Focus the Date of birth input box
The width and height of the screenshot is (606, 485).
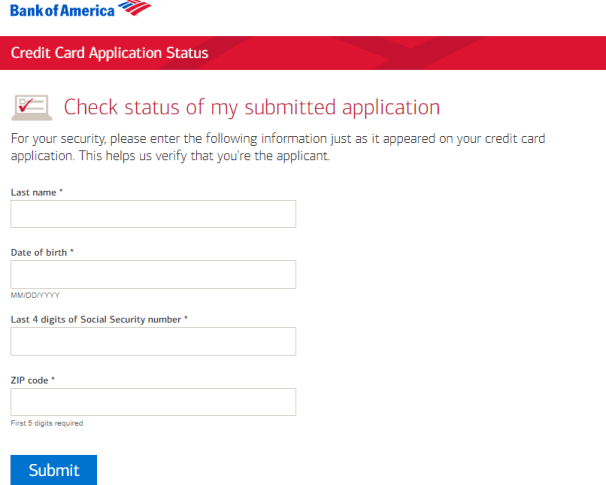point(153,274)
